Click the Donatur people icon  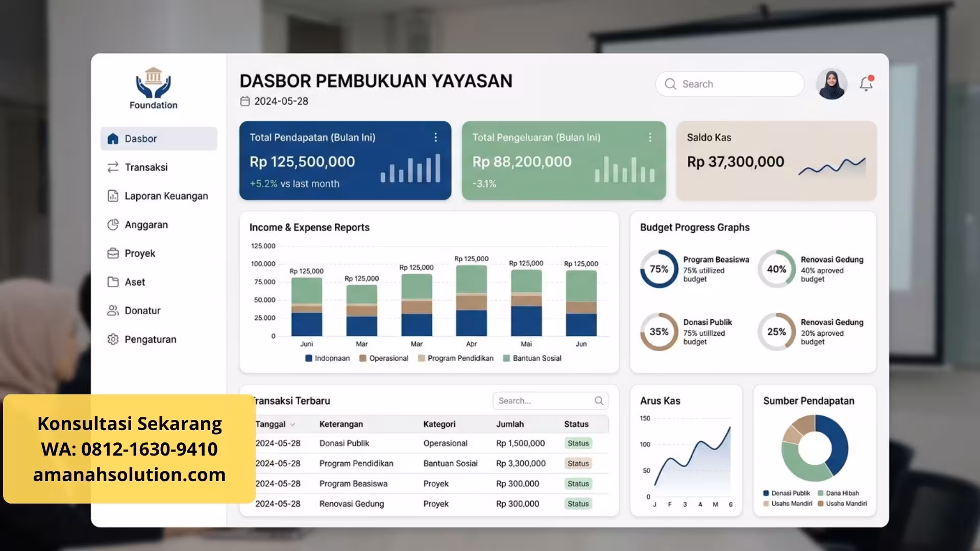click(x=113, y=311)
